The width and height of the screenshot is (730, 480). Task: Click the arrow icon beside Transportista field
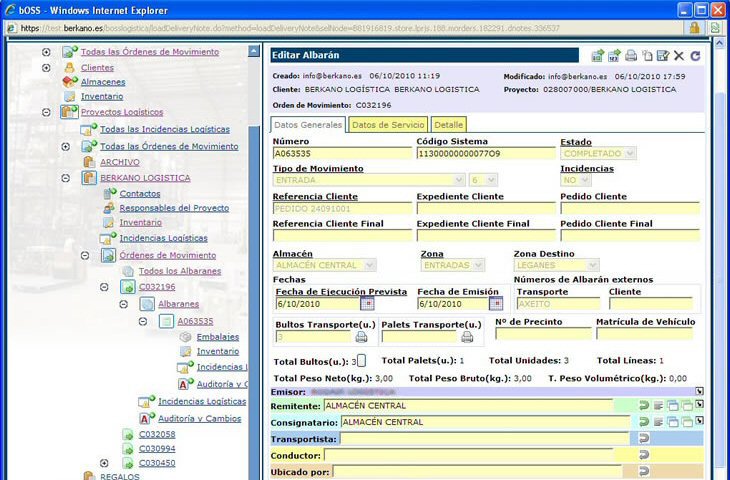coord(643,439)
